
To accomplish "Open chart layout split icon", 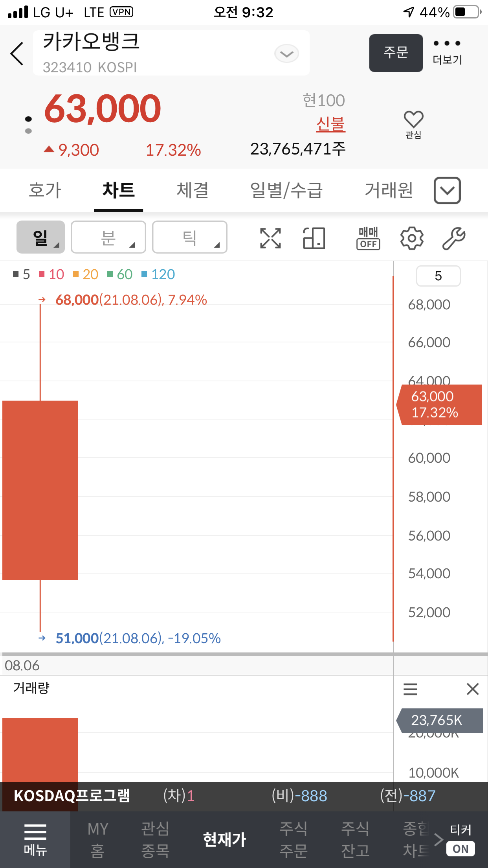I will pos(314,238).
